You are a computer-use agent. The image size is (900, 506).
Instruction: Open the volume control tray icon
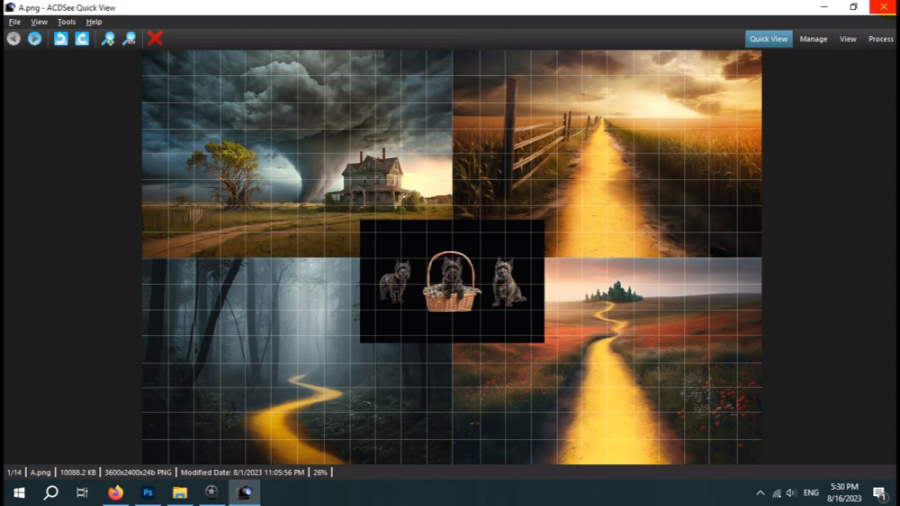(x=792, y=493)
